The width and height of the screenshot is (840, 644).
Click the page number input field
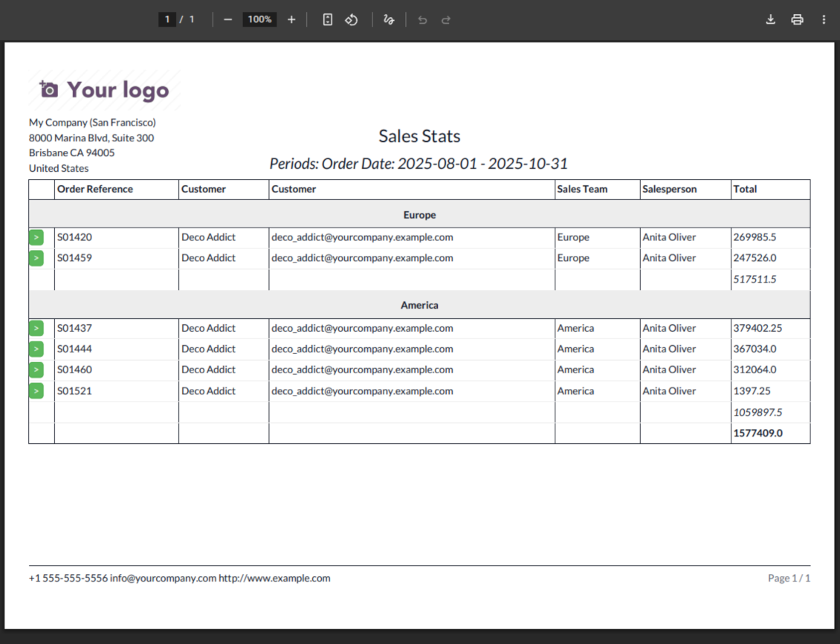(x=167, y=19)
